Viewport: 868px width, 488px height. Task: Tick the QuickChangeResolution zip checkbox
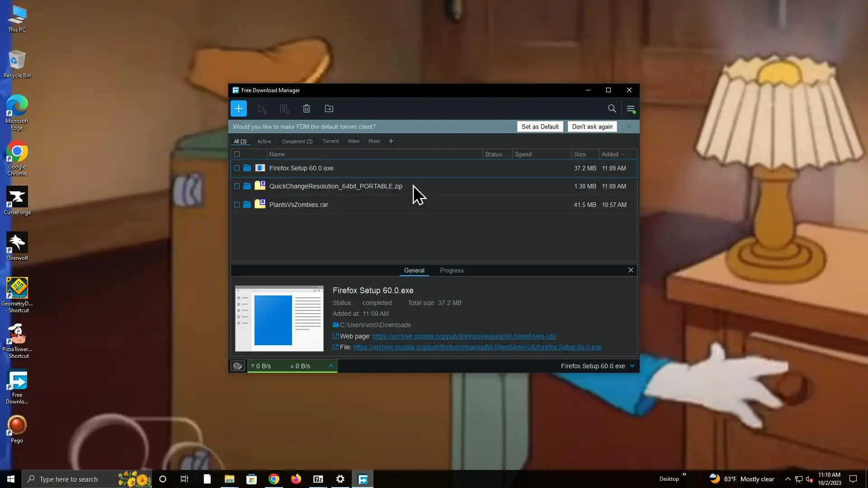pos(237,186)
